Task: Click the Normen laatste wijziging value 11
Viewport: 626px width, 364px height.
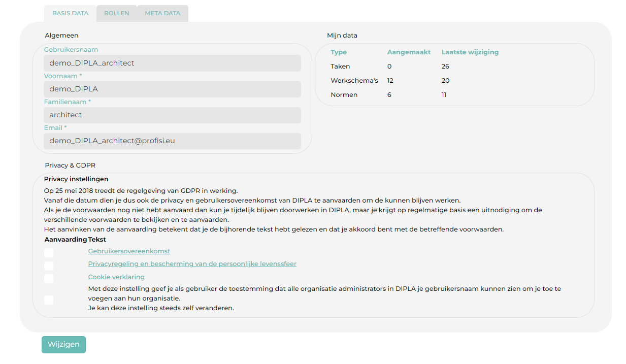Action: coord(444,95)
